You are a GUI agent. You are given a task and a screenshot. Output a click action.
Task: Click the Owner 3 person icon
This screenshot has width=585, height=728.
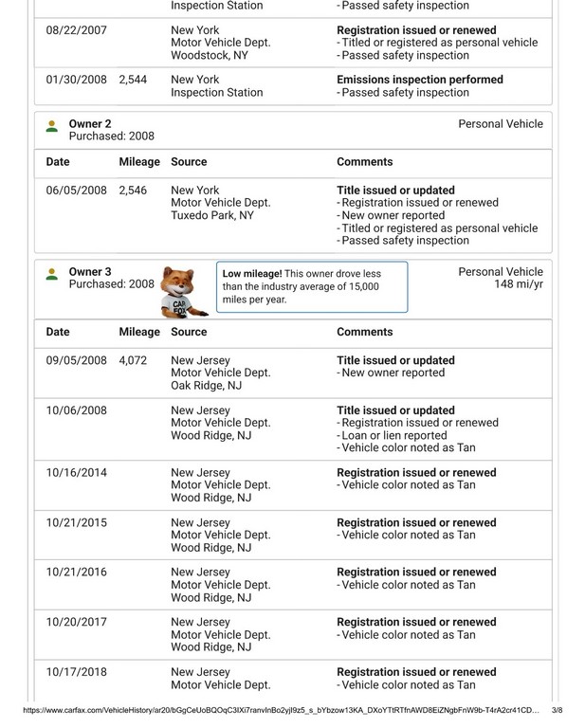(51, 274)
